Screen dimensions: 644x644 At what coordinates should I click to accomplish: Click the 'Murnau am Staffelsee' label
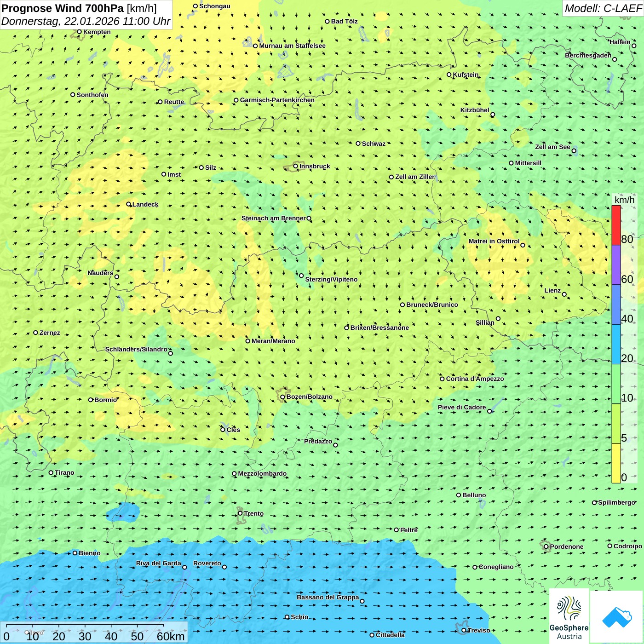click(292, 46)
